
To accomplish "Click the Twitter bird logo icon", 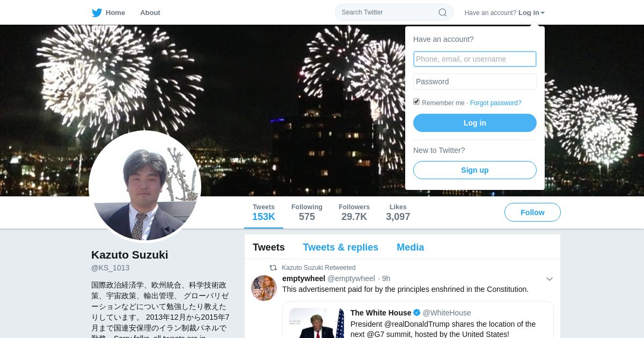I will click(97, 13).
